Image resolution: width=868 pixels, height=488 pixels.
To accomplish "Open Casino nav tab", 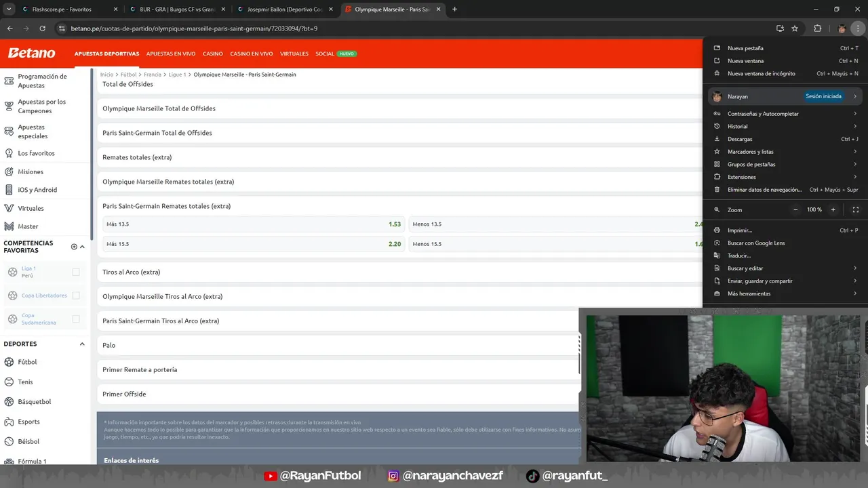I will pos(213,54).
